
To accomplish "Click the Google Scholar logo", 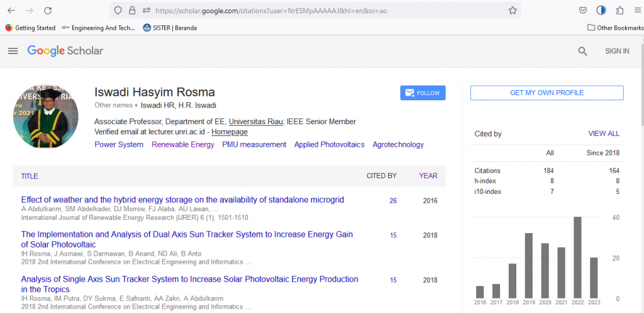I will 65,51.
